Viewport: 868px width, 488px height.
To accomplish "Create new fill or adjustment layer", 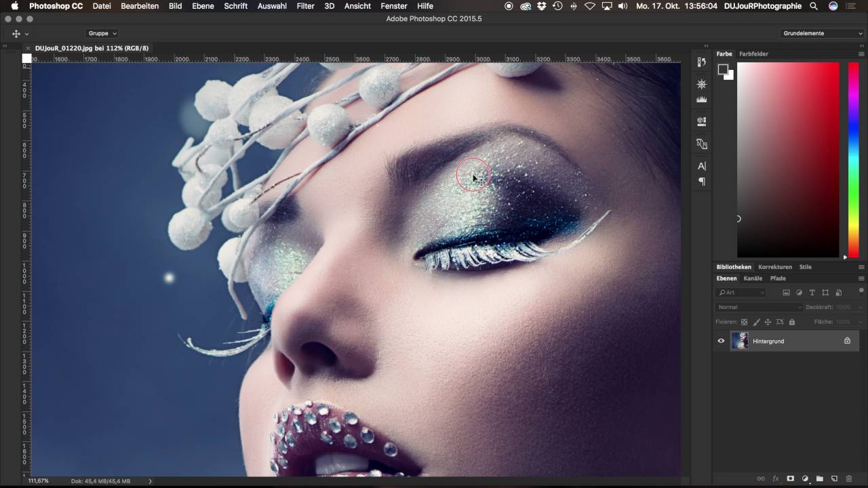I will coord(805,479).
